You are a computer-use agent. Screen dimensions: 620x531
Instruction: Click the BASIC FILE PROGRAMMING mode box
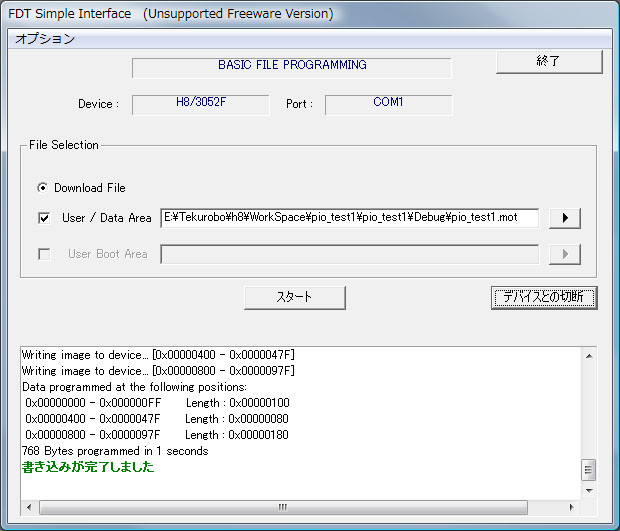click(x=292, y=67)
